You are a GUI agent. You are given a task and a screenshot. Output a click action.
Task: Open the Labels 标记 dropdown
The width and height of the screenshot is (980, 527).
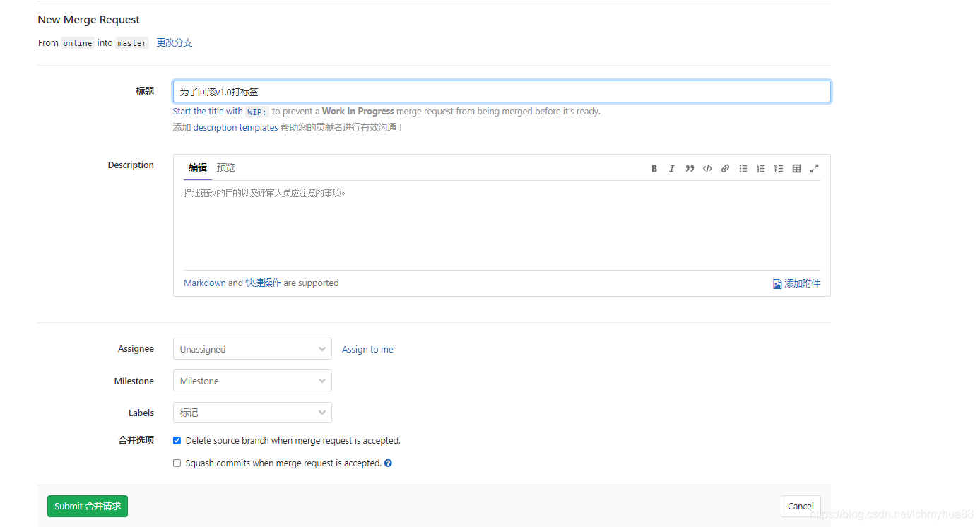[x=252, y=413]
